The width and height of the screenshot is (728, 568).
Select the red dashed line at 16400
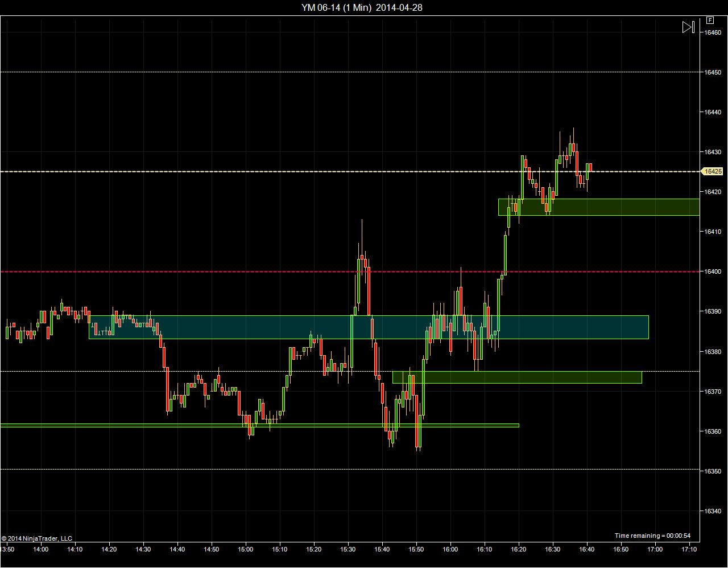(350, 271)
